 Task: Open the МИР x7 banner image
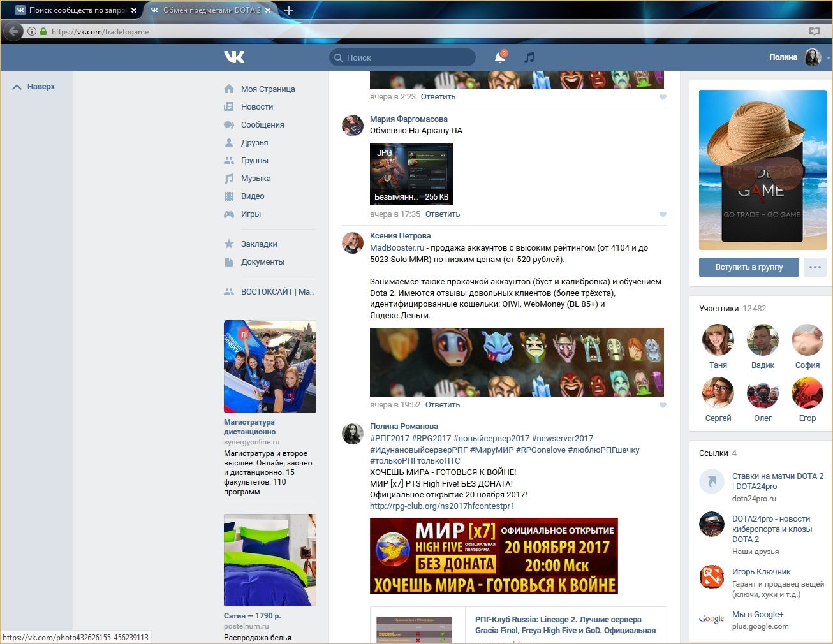[494, 556]
